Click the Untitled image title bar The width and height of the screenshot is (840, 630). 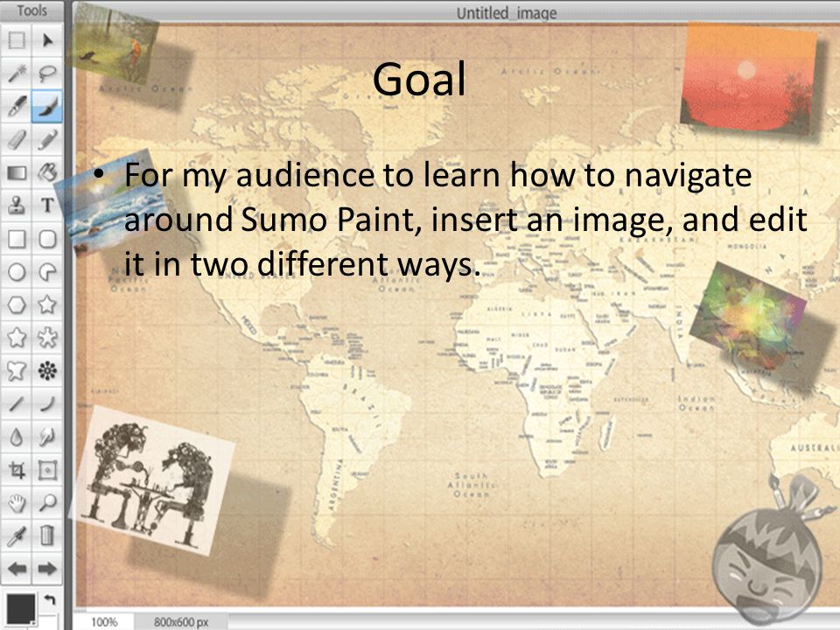pos(455,11)
